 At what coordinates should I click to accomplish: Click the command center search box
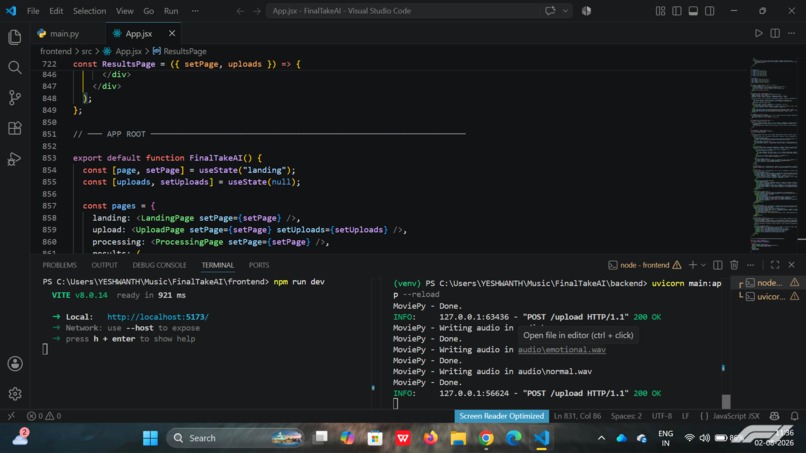(402, 11)
